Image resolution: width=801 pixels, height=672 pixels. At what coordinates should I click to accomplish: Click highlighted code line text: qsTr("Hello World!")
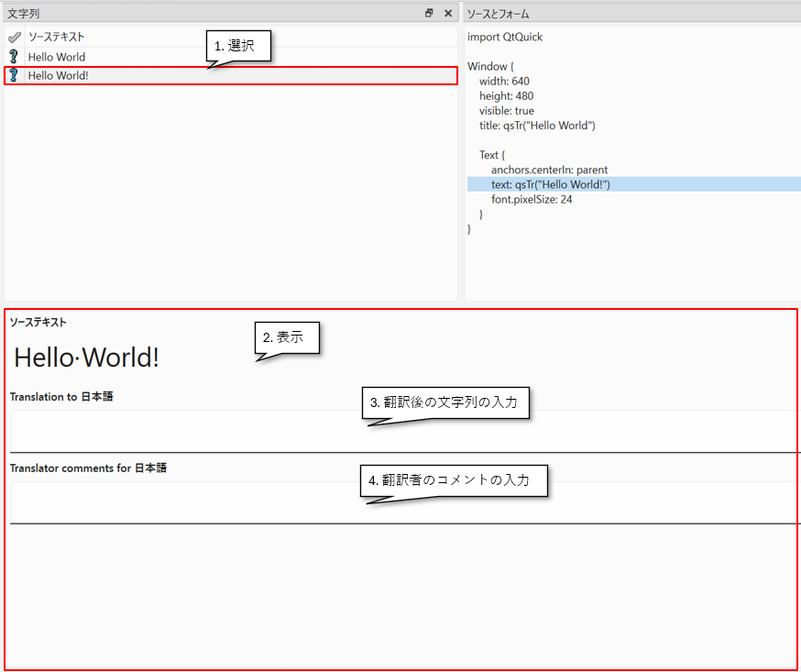(550, 184)
